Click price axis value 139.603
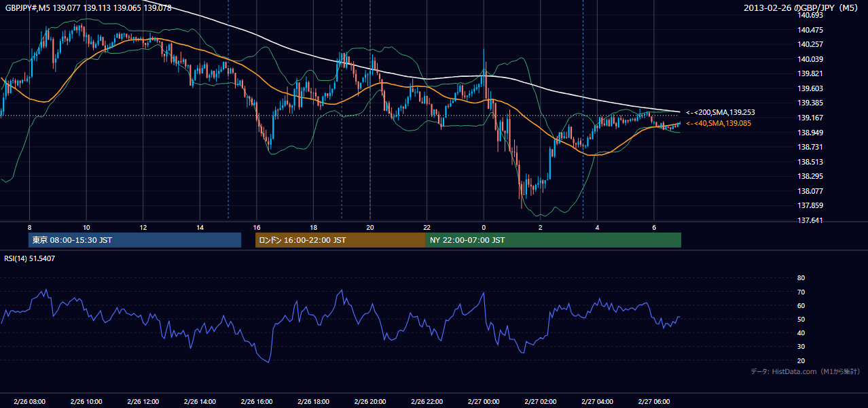Image resolution: width=868 pixels, height=408 pixels. [x=809, y=88]
